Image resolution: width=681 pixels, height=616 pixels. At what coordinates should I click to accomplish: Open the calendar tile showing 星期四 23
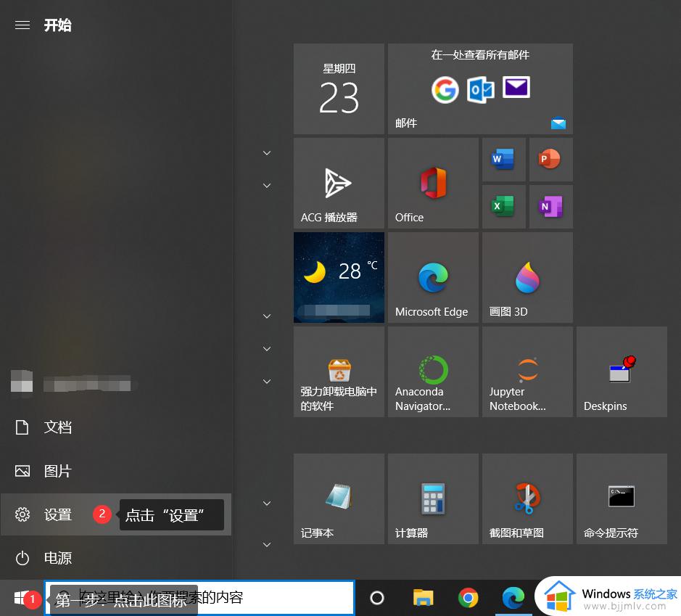click(339, 89)
